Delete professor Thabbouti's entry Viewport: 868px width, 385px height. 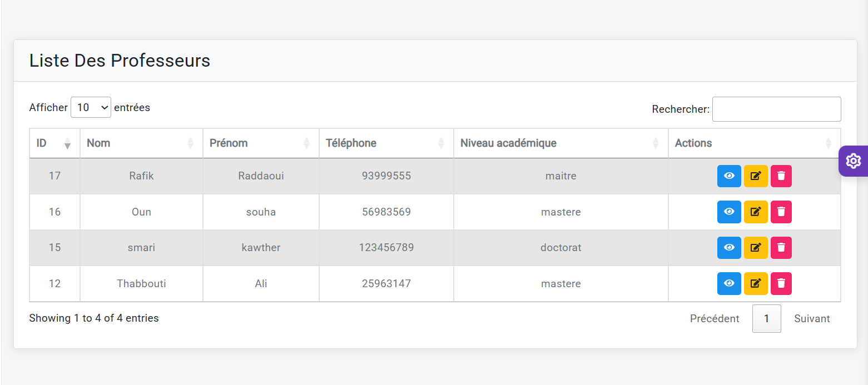pyautogui.click(x=781, y=283)
